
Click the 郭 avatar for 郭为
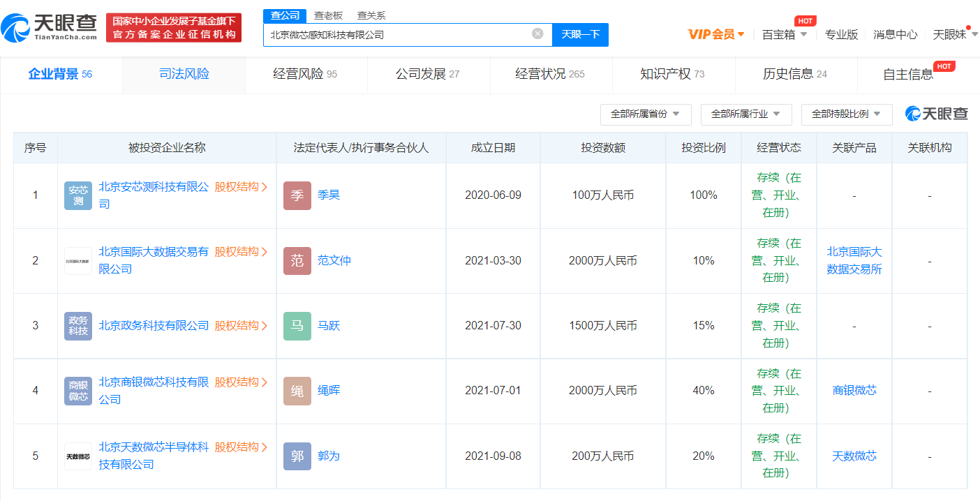pos(297,456)
